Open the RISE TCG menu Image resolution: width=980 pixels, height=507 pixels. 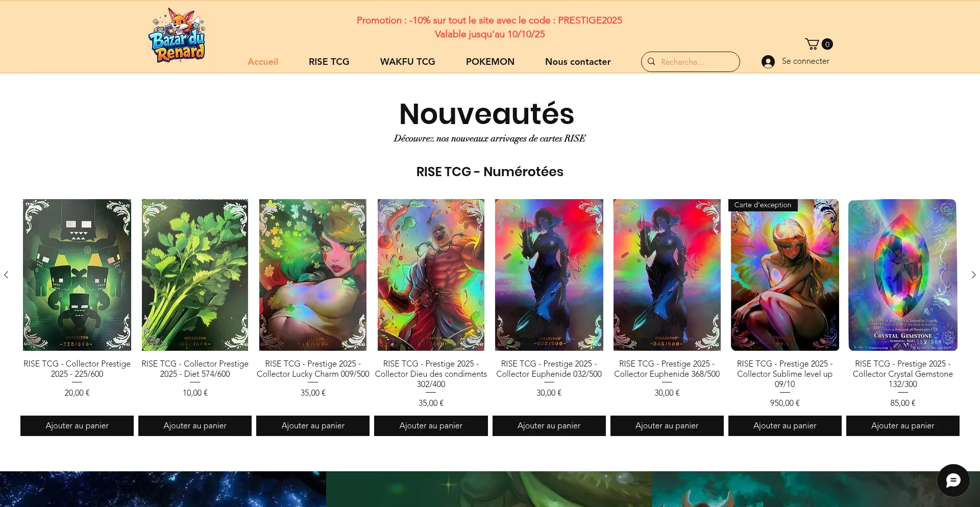click(x=329, y=62)
